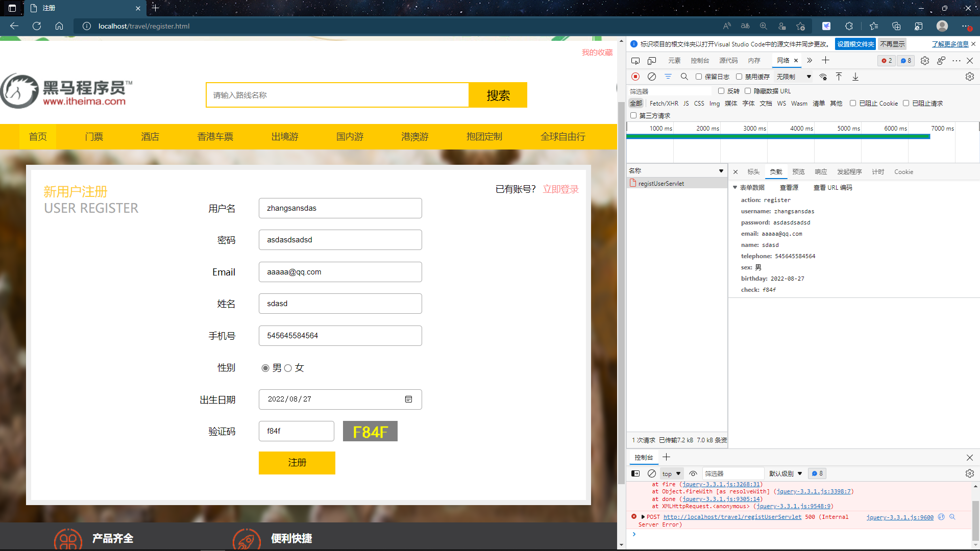Click the yellow 注册 button

pos(297,463)
